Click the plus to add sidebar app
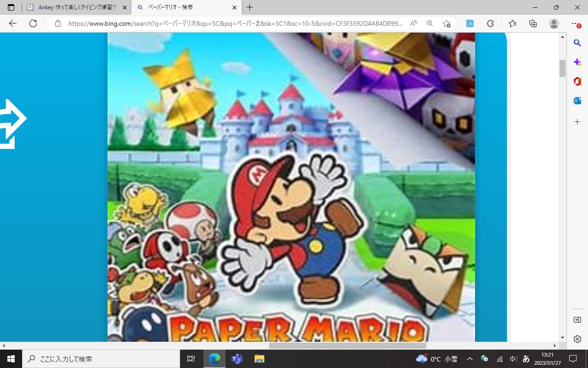Screen dimensions: 588x368 point(577,122)
